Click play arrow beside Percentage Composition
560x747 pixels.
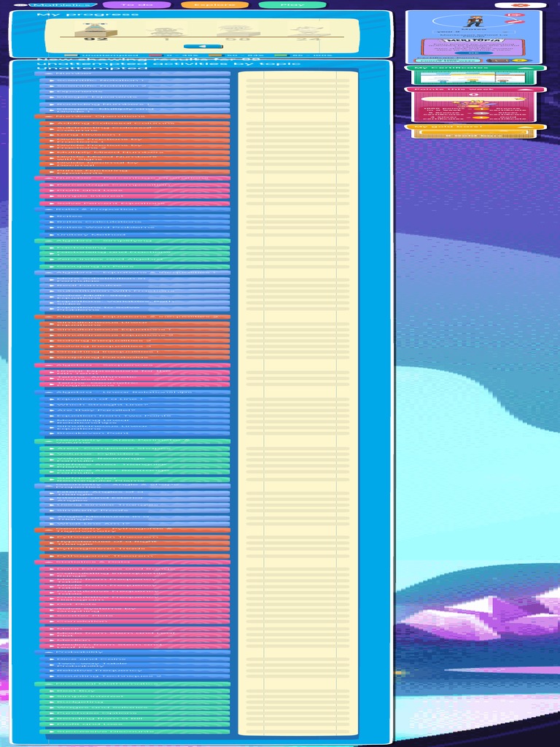(52, 185)
